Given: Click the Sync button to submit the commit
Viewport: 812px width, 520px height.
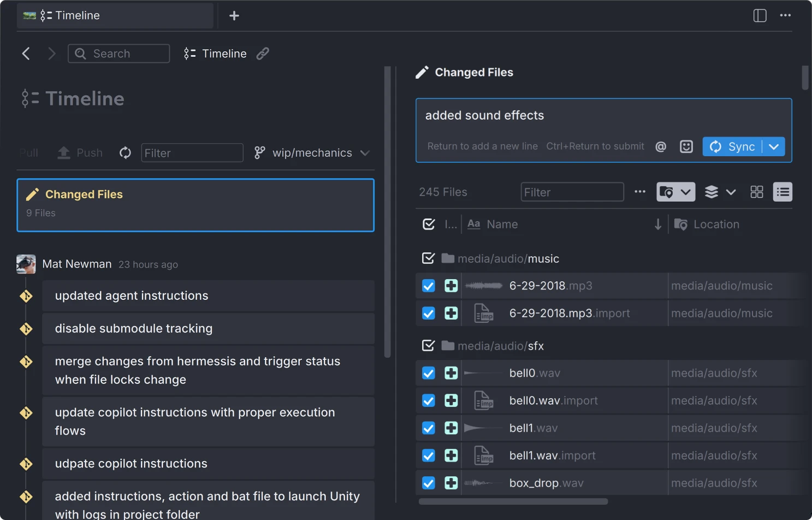Looking at the screenshot, I should pos(734,146).
